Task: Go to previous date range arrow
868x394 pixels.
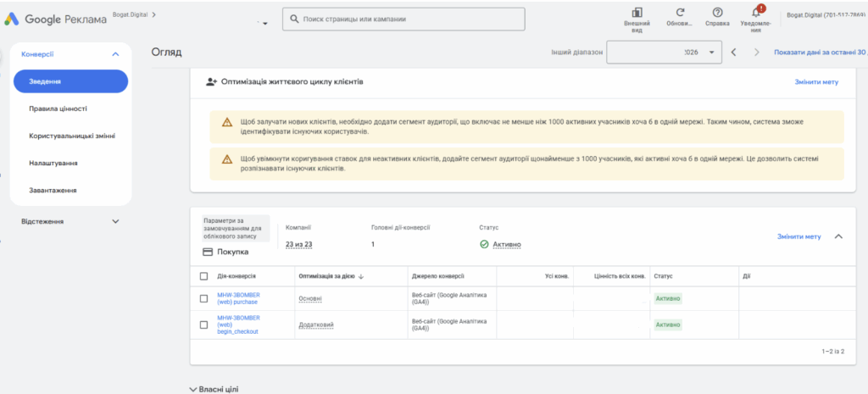Action: [x=733, y=52]
